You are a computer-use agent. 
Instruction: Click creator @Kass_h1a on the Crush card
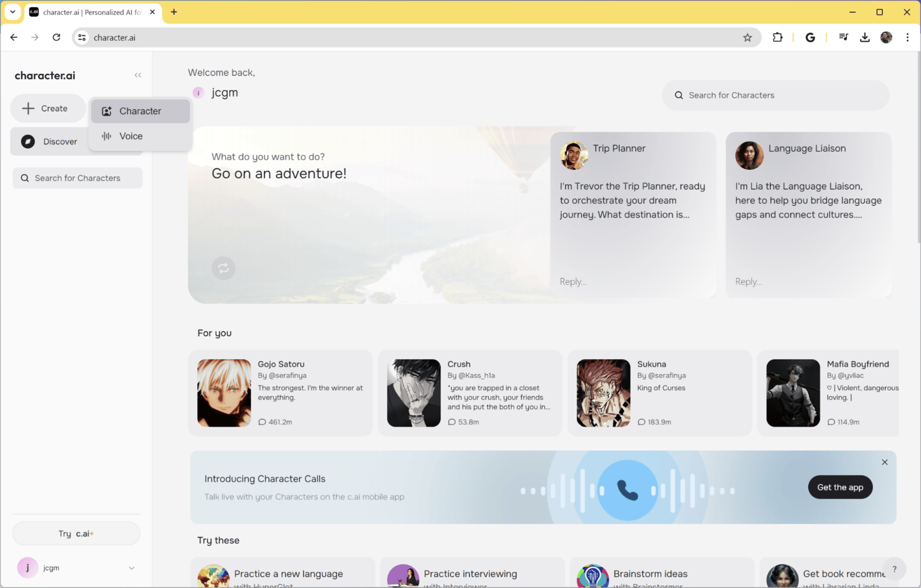tap(477, 375)
